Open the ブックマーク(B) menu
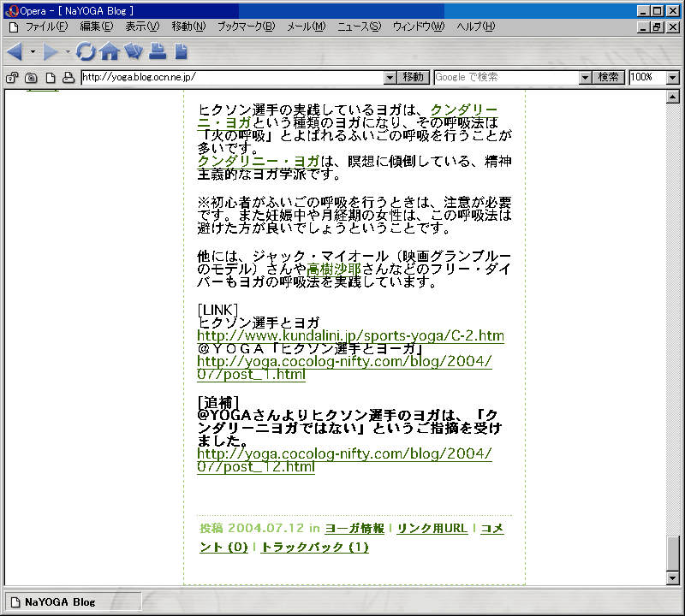This screenshot has width=685, height=616. coord(247,27)
